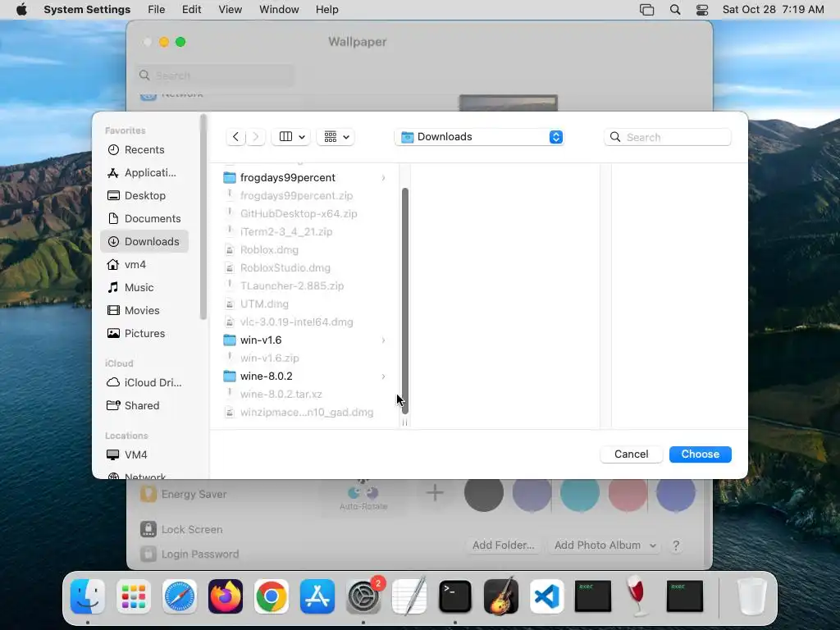Screen dimensions: 840x630
Task: Select the Auto-Rotate thumbnail in Wallpaper window
Action: click(363, 495)
